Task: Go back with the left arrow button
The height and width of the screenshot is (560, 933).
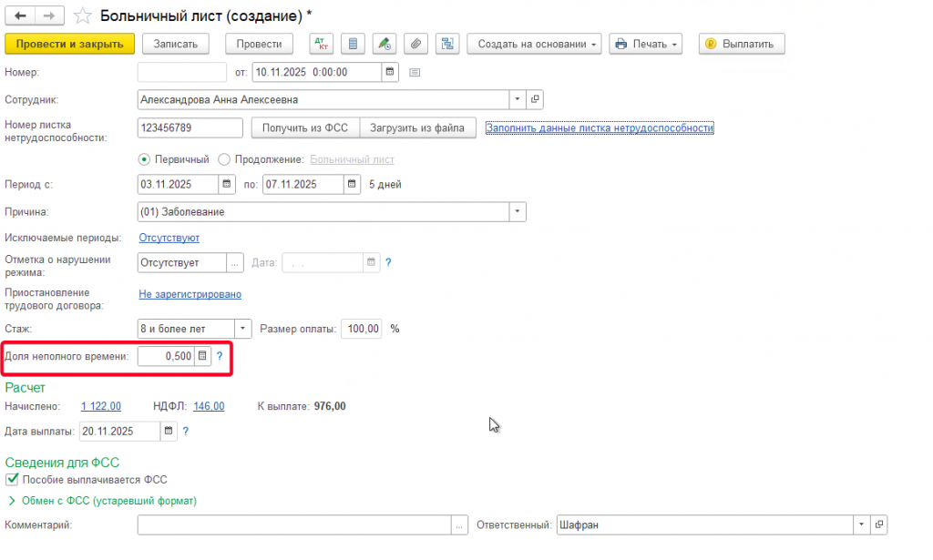Action: (x=20, y=16)
